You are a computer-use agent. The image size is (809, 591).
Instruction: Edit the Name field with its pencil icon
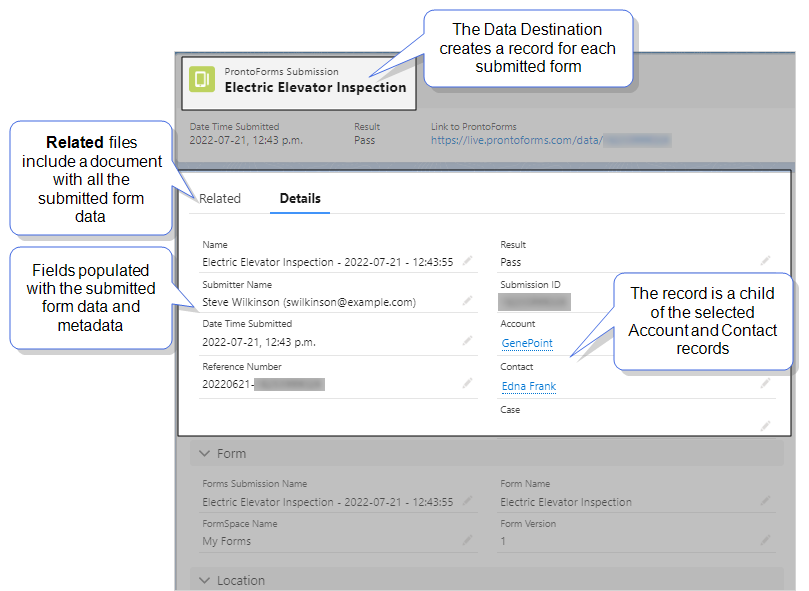tap(467, 261)
